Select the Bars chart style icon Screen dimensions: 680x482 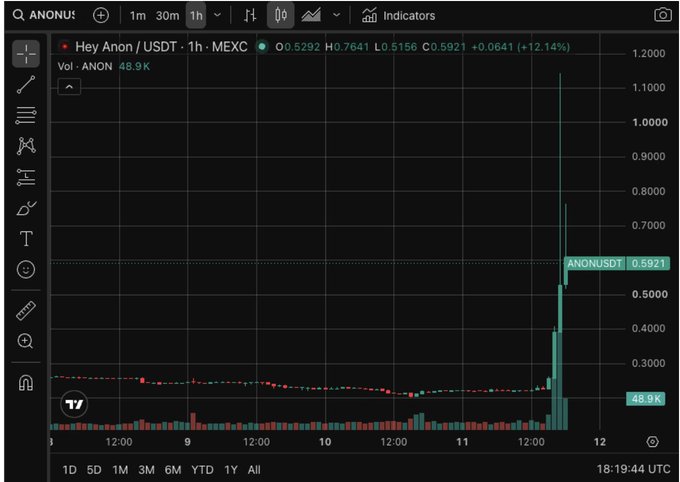(250, 15)
